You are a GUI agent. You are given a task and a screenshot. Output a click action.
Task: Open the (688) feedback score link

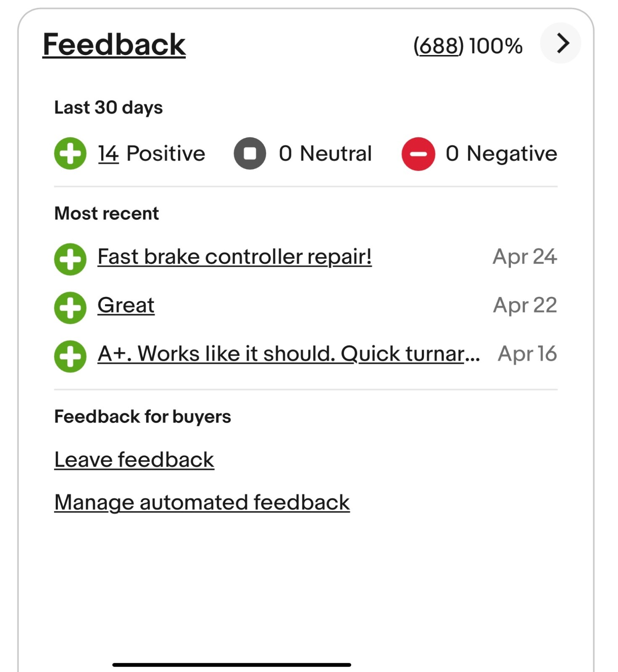tap(438, 46)
